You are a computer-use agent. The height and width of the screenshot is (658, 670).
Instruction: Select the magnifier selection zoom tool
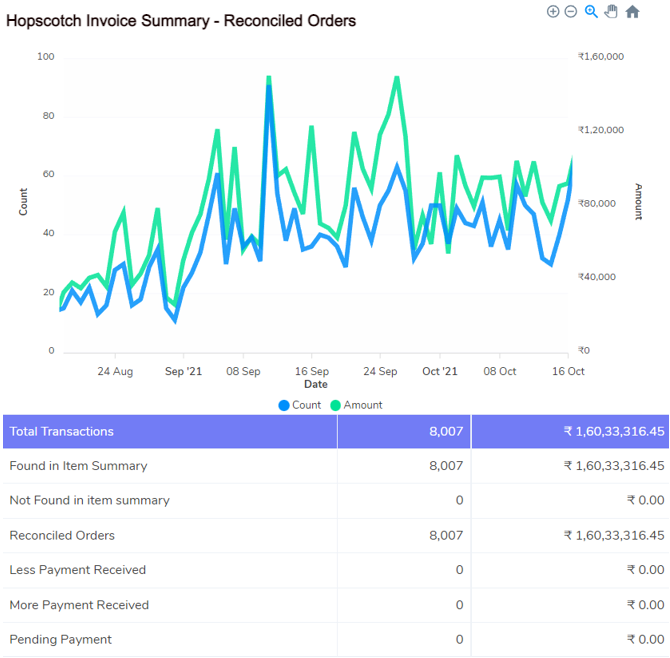click(591, 12)
